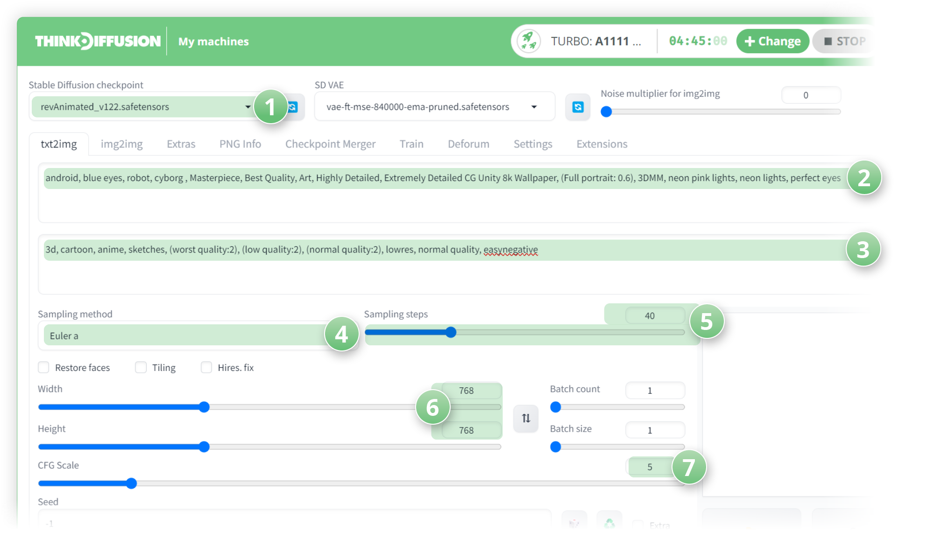Open the Extensions tab
The image size is (934, 560).
[x=601, y=144]
